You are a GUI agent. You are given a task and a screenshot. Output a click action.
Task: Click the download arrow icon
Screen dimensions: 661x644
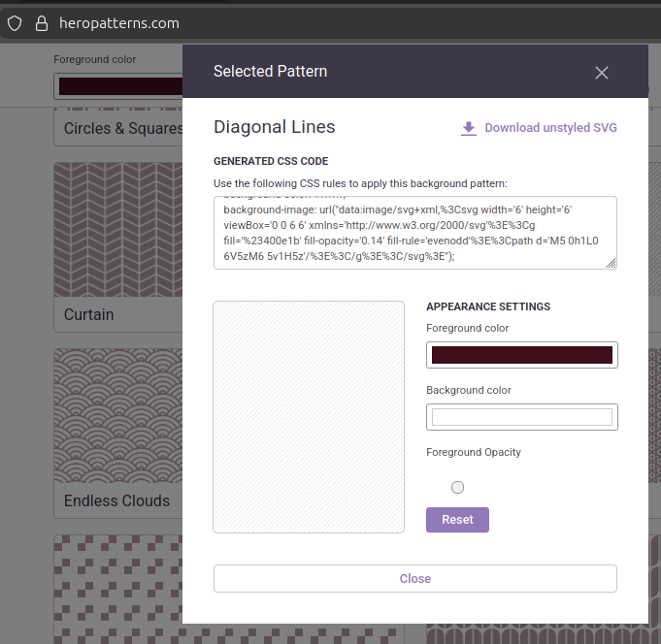coord(469,128)
